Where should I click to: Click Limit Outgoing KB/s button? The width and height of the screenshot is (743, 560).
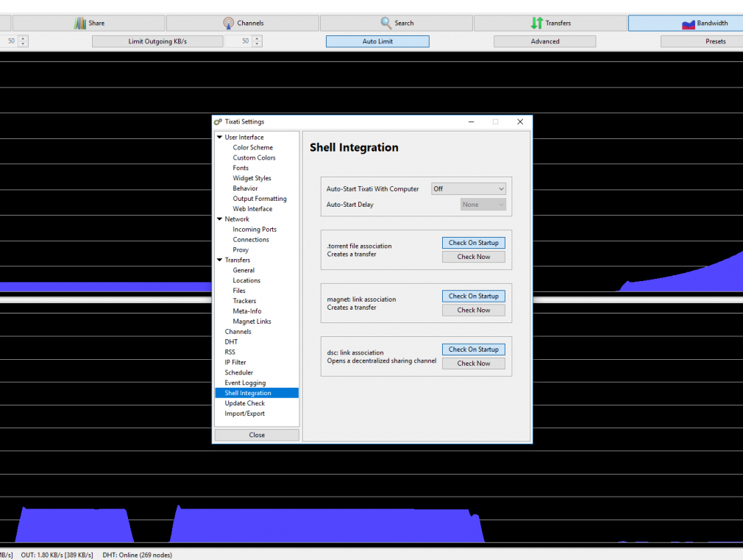point(157,41)
